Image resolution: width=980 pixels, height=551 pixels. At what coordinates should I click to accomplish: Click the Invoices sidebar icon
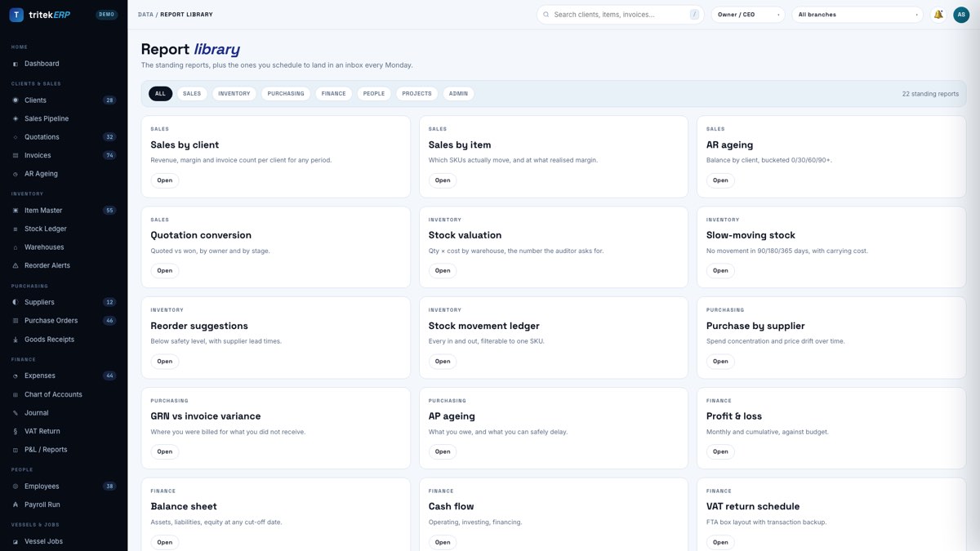click(16, 155)
